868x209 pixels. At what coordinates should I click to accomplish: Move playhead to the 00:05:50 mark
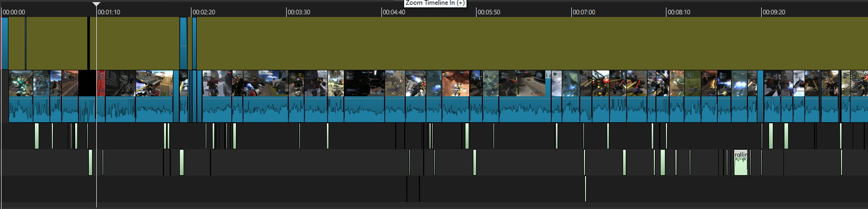[489, 12]
